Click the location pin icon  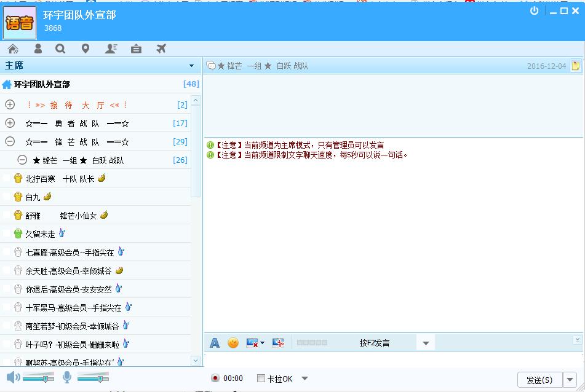pos(85,48)
